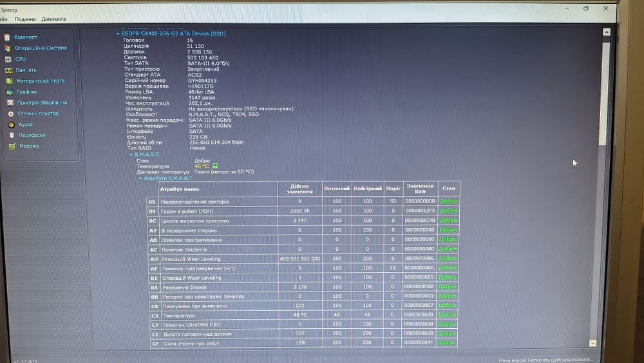This screenshot has width=644, height=363.
Task: Select the Материнська плата sidebar label
Action: [40, 81]
